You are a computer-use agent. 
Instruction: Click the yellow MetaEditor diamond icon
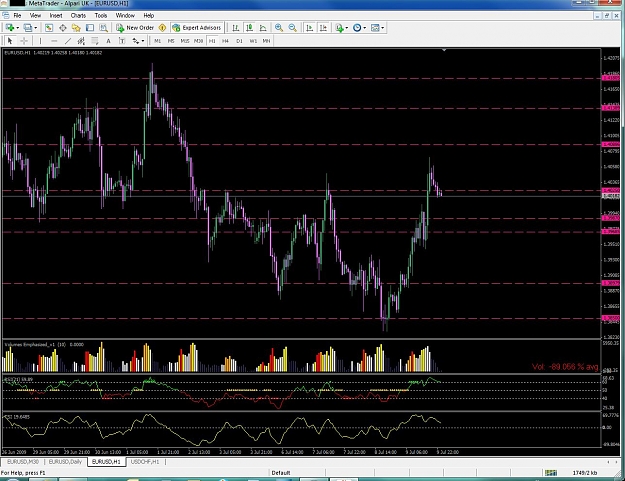pos(162,28)
